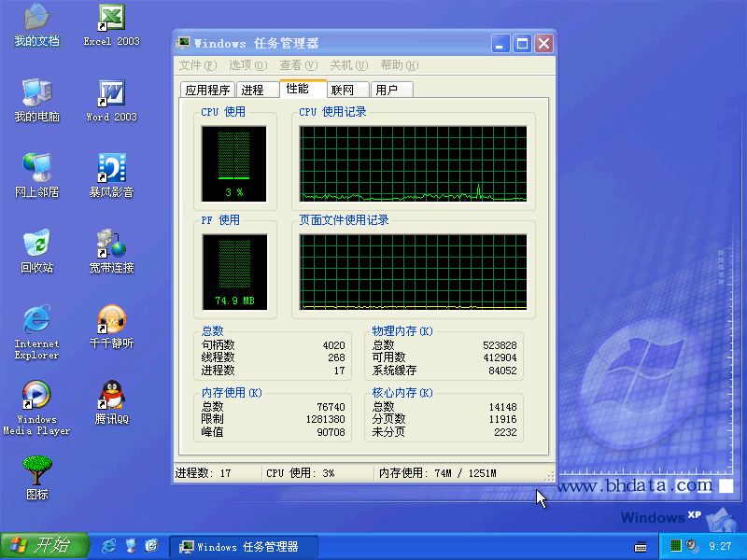Click the 开始 start button
The image size is (747, 560).
(x=44, y=546)
